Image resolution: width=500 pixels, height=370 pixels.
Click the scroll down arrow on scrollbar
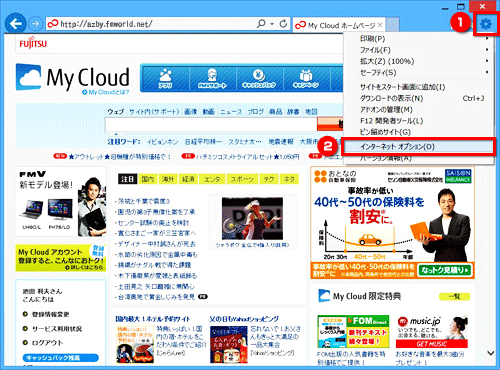pyautogui.click(x=490, y=352)
